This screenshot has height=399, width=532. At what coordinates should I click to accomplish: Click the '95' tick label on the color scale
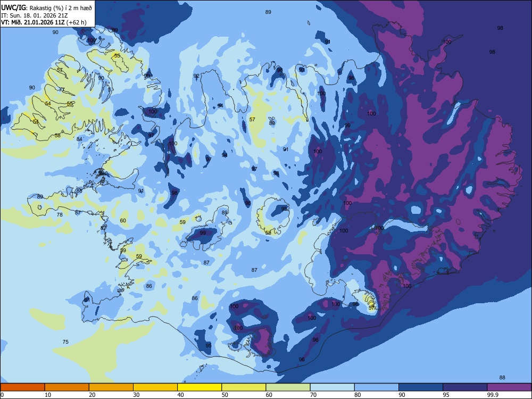(446, 395)
